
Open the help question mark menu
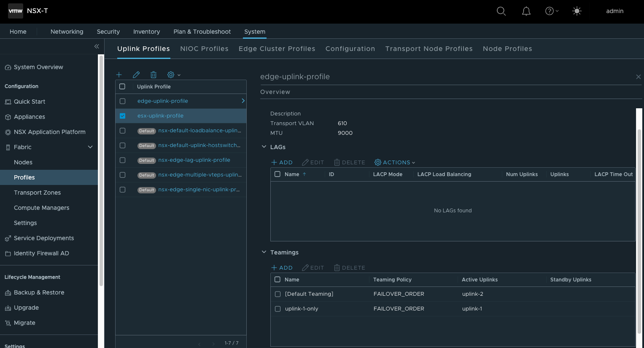[552, 11]
